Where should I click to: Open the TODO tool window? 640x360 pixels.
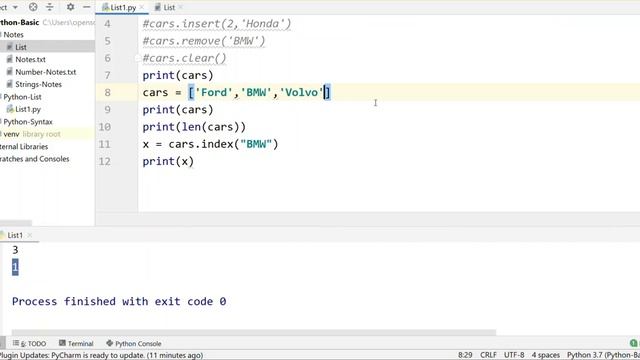click(29, 344)
